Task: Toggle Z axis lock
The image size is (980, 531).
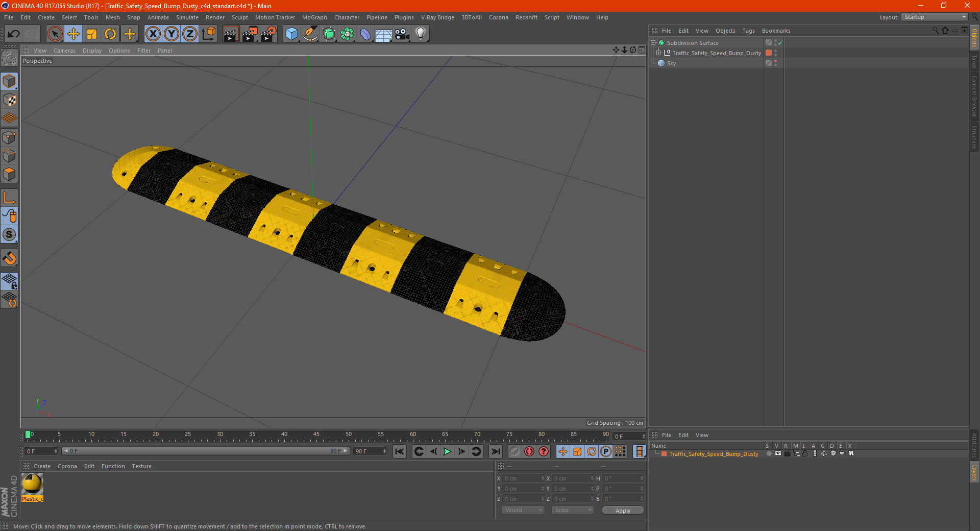Action: 190,34
